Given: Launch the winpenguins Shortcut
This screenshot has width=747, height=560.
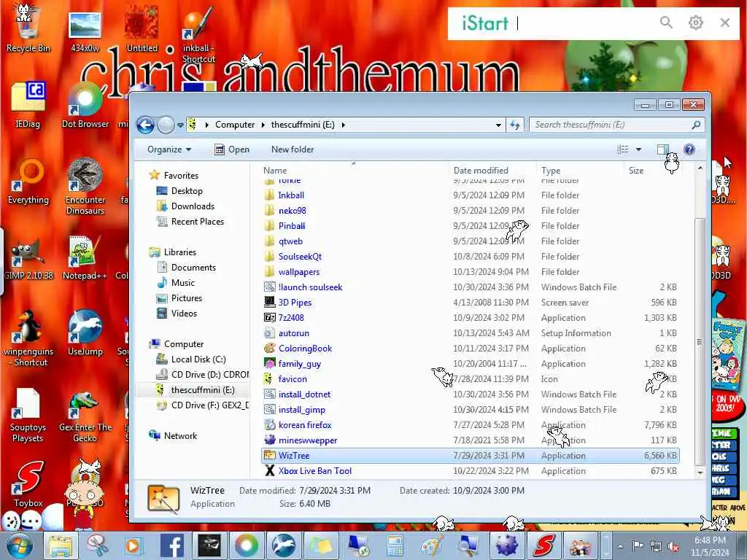Looking at the screenshot, I should [28, 338].
